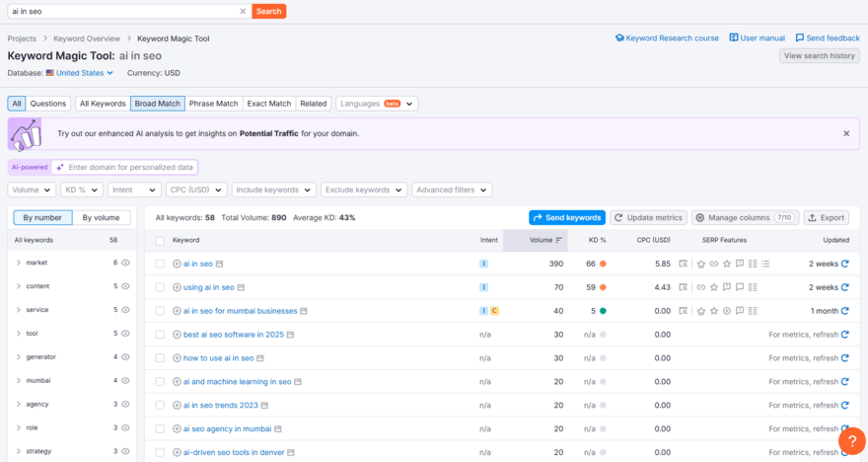868x462 pixels.
Task: Select the Related tab
Action: pyautogui.click(x=314, y=104)
